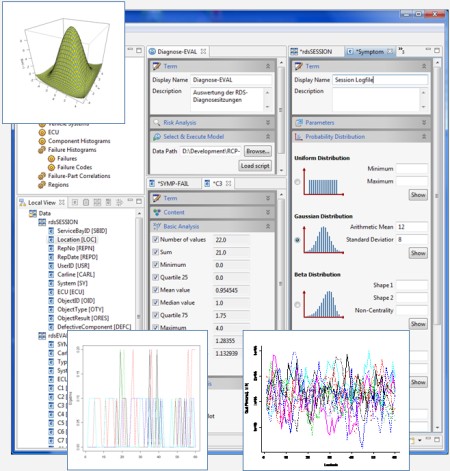Screen dimensions: 450x471
Task: Click the RepNo [REPN] column icon
Action: point(51,248)
